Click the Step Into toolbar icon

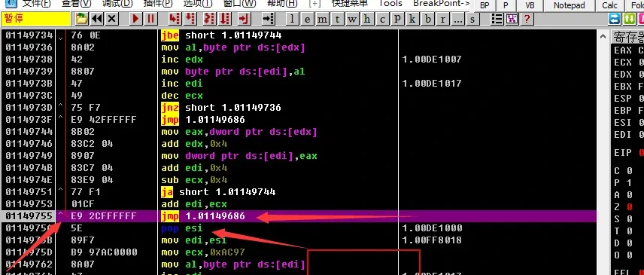tap(175, 19)
